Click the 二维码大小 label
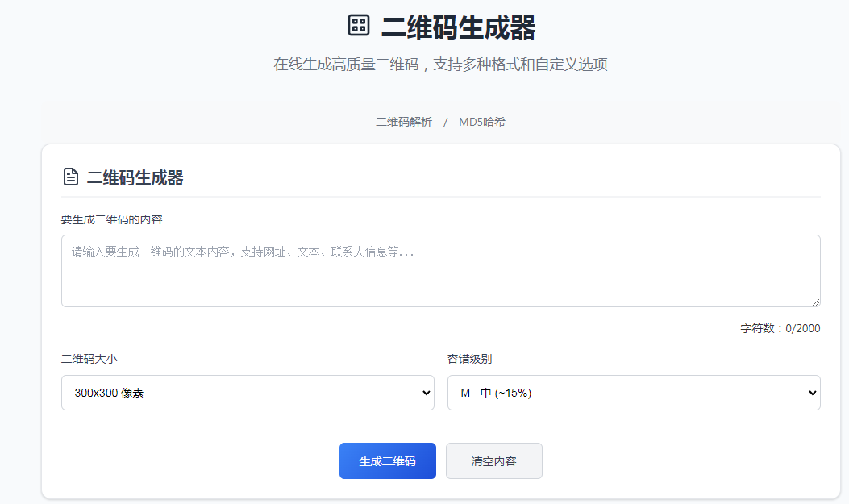 coord(89,359)
